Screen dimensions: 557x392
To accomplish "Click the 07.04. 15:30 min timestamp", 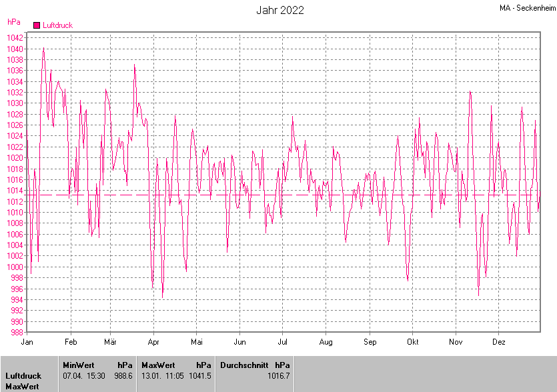I will point(83,376).
